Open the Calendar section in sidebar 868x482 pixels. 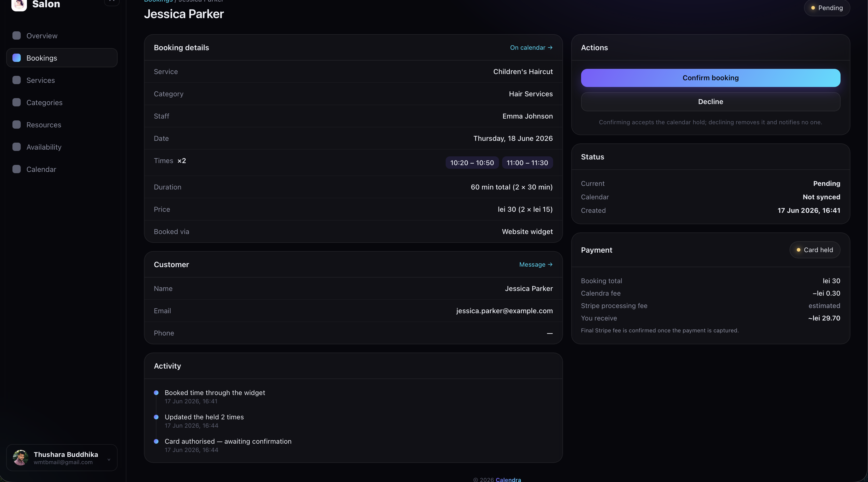click(x=62, y=169)
